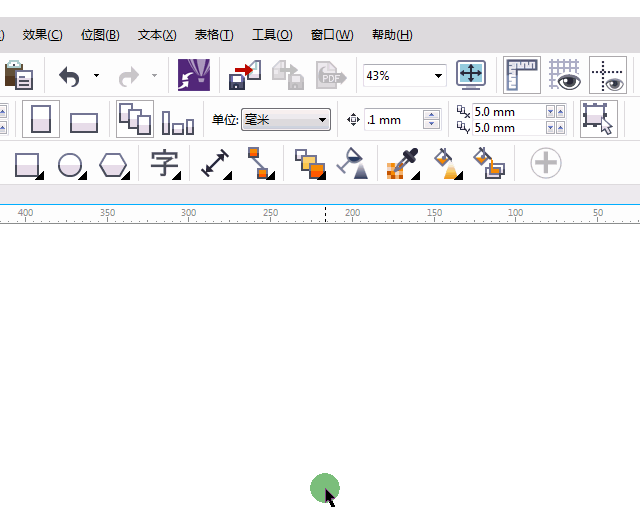Click the horizontal ruler at 200 mark
The image size is (640, 514).
pyautogui.click(x=352, y=215)
